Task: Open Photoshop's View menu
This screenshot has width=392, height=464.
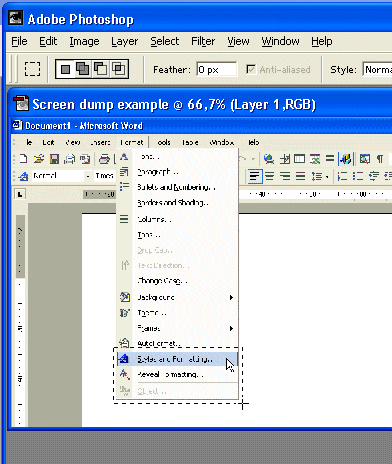Action: pos(238,41)
